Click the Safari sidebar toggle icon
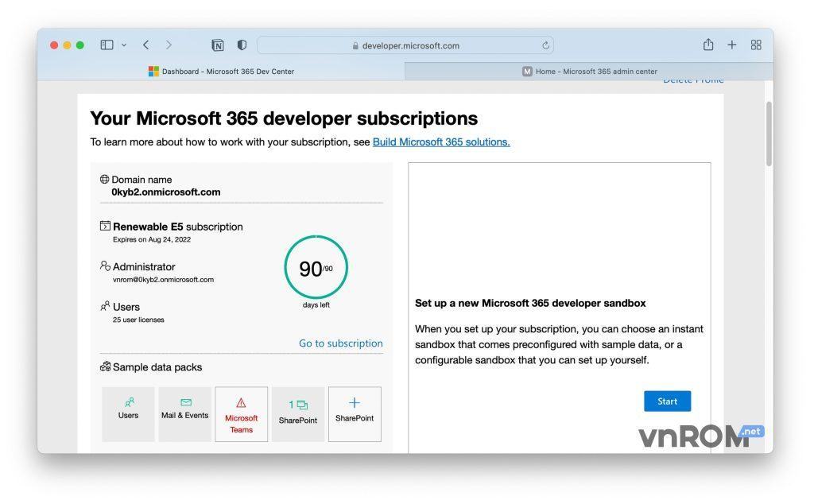The image size is (814, 504). pos(107,45)
